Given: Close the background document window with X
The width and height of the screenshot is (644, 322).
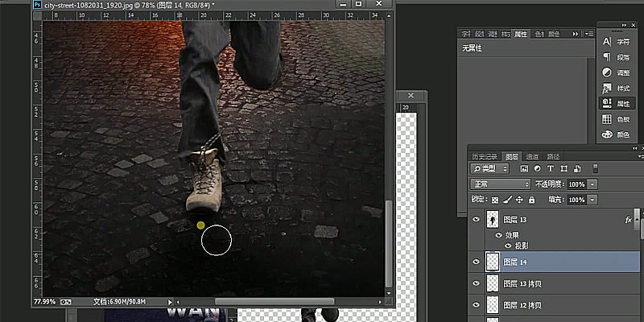Looking at the screenshot, I should coord(411,95).
